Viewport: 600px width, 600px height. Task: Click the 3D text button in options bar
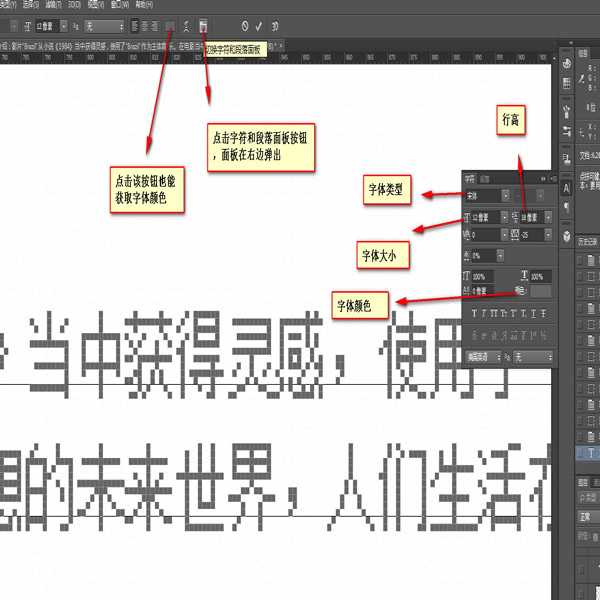pos(275,26)
